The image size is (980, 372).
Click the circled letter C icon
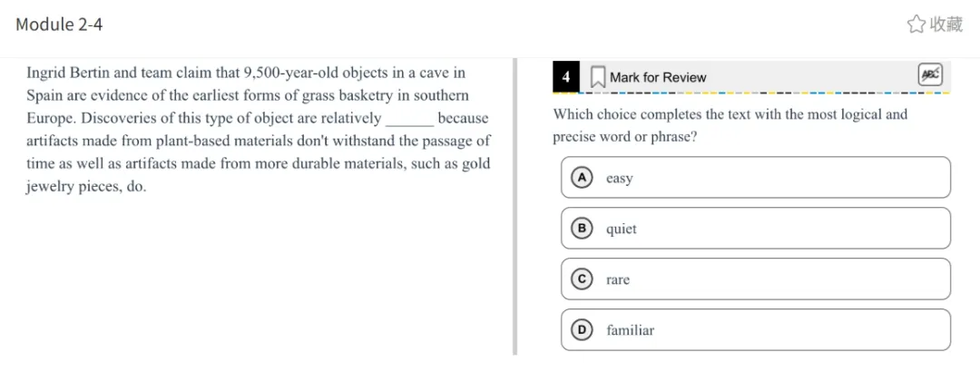point(581,279)
